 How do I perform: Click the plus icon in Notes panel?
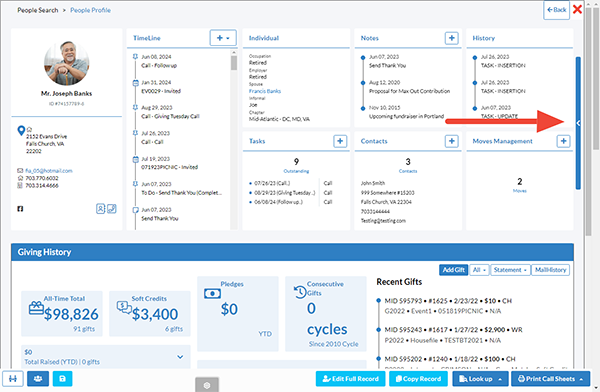tap(452, 38)
